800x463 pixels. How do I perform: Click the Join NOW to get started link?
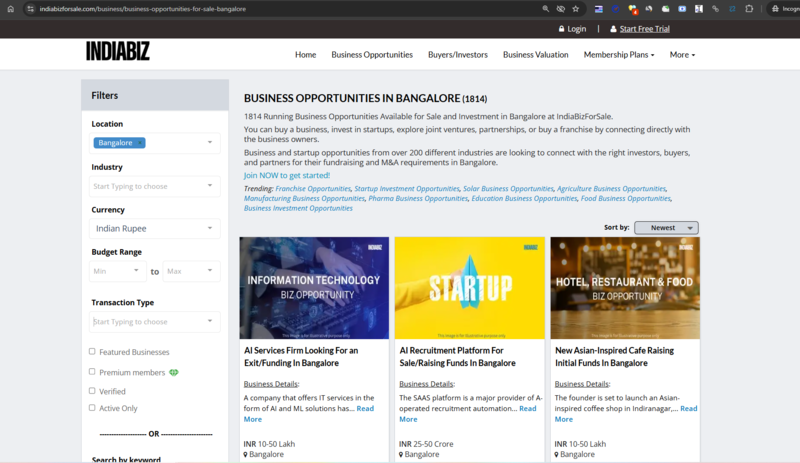tap(286, 175)
